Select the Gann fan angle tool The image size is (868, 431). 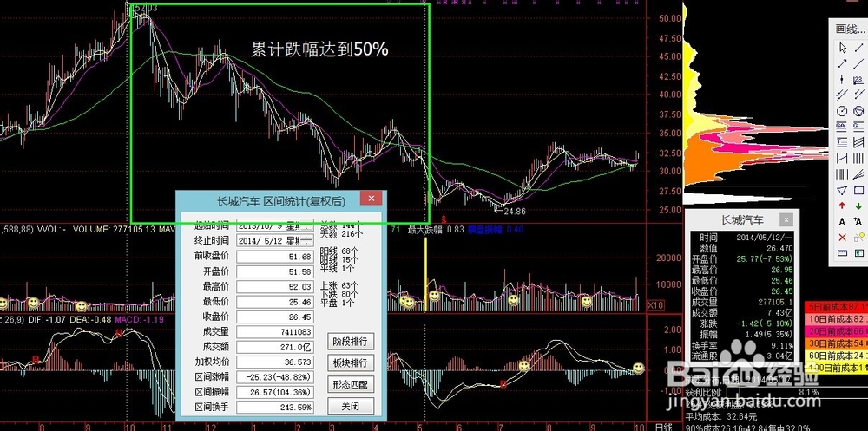(x=858, y=174)
